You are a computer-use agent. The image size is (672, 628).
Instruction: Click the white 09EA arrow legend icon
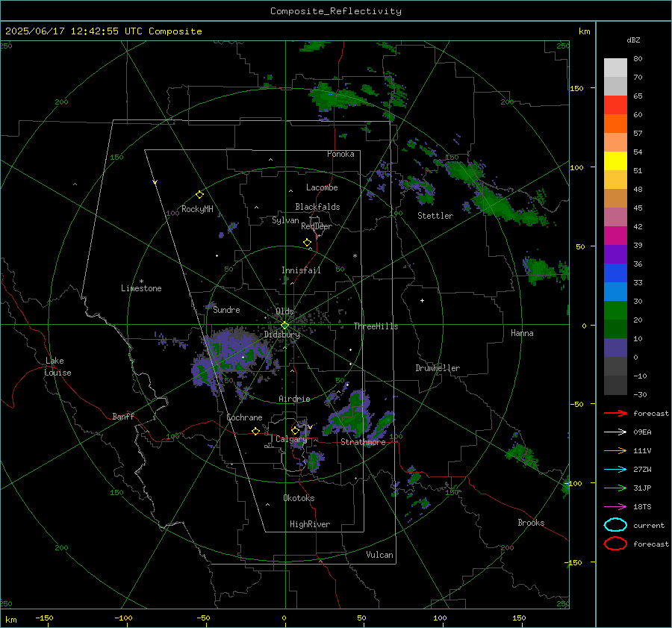coord(615,432)
